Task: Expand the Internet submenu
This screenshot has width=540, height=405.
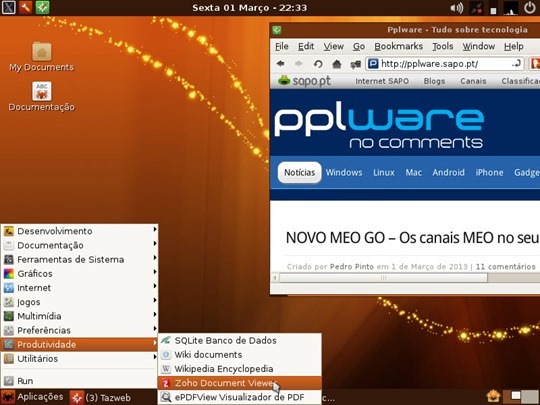Action: (x=79, y=288)
